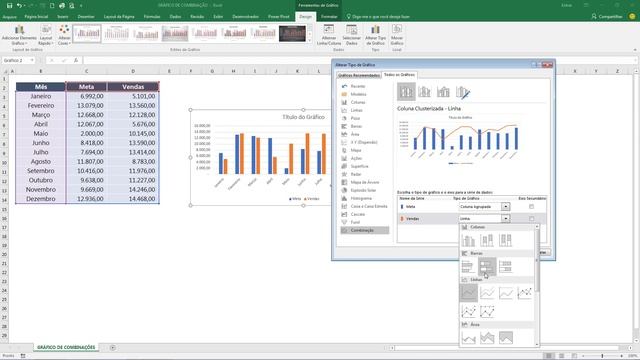Add a new sheet with plus button
This screenshot has height=360, width=640.
click(112, 348)
